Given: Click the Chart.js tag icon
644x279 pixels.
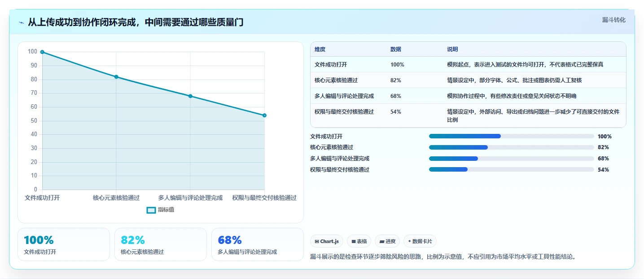Looking at the screenshot, I should (317, 242).
